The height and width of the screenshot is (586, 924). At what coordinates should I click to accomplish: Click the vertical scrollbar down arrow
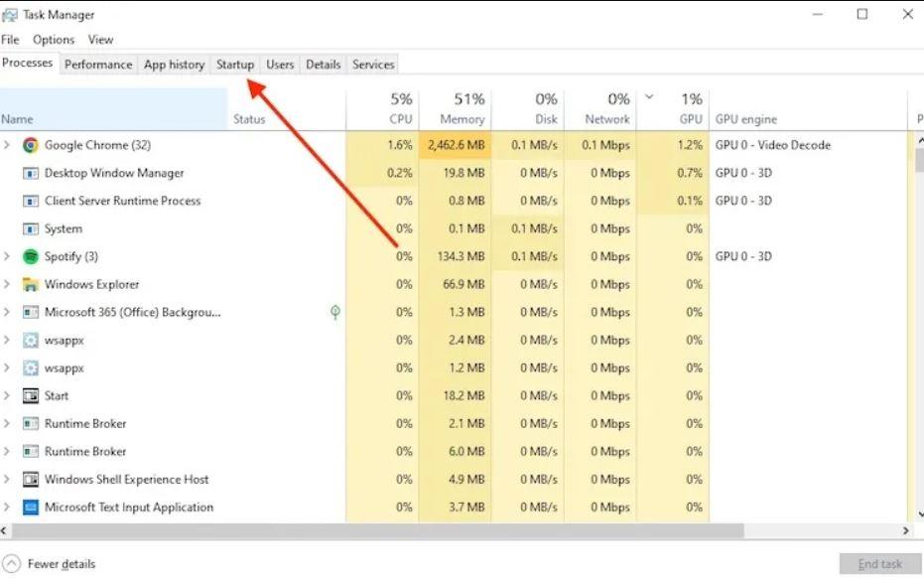pos(919,514)
